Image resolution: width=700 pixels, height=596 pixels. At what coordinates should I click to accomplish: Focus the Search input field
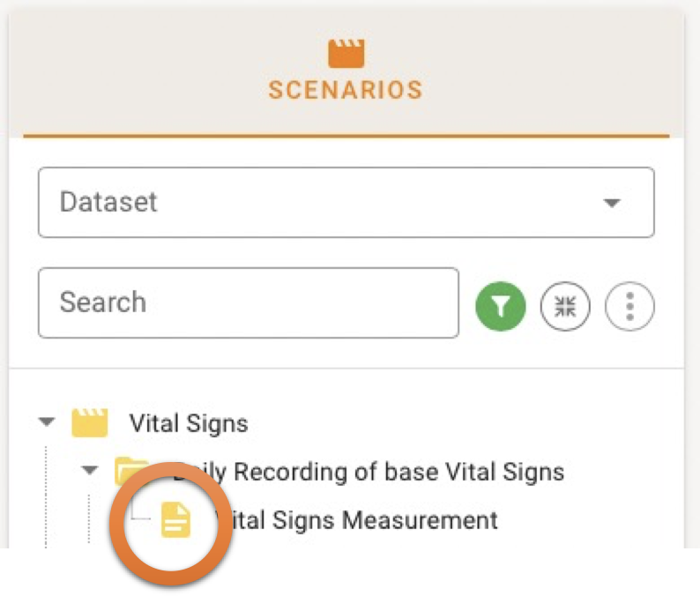(248, 302)
